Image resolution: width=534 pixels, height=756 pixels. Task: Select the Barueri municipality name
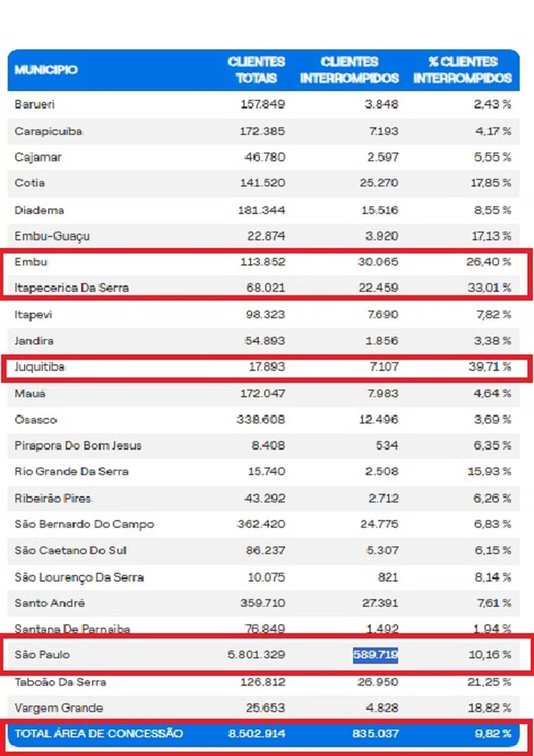click(35, 104)
